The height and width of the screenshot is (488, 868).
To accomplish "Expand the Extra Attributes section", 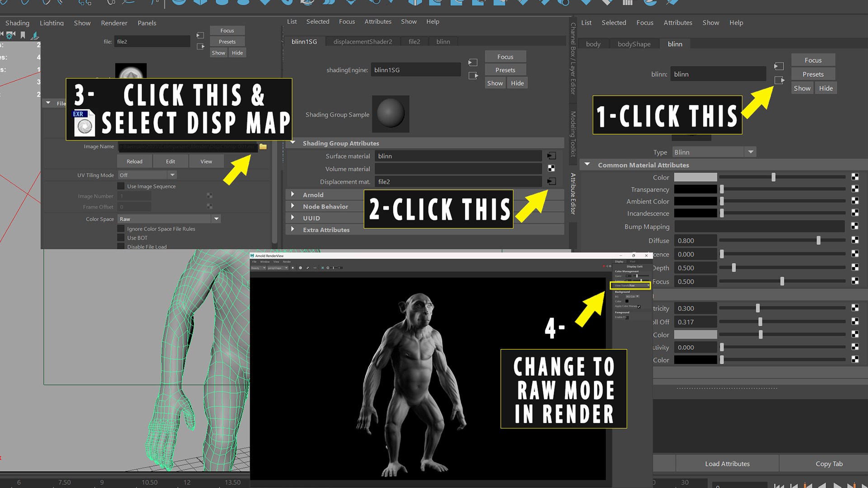I will point(292,230).
